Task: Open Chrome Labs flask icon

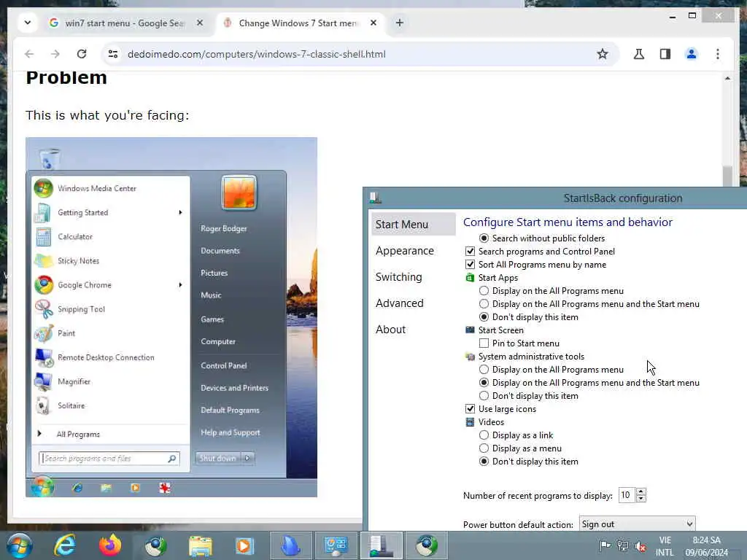Action: (639, 54)
